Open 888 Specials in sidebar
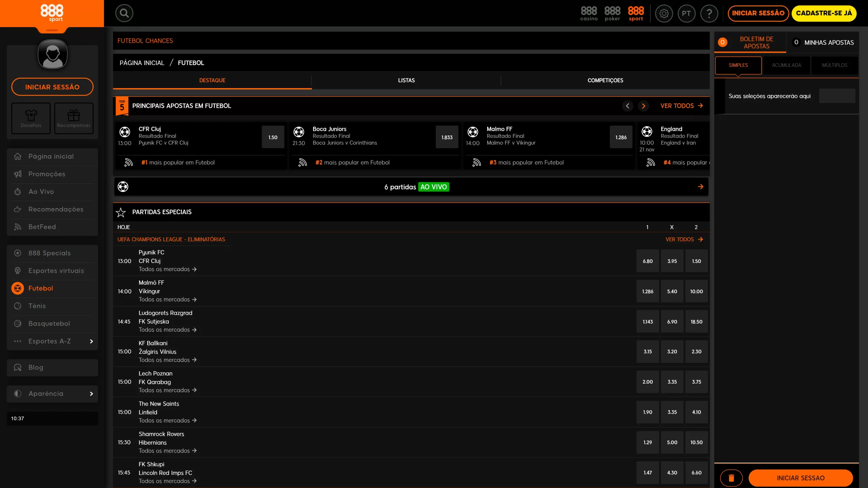Screen dimensions: 868x488 click(53, 253)
